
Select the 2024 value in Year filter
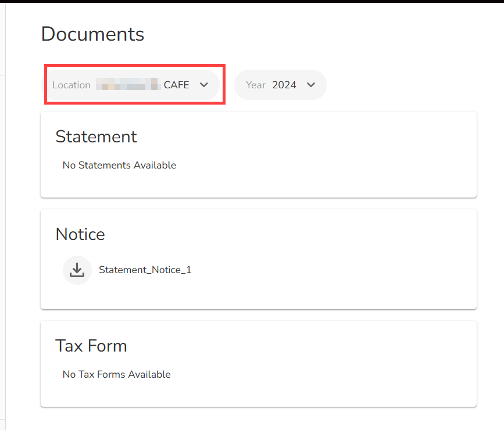click(284, 85)
